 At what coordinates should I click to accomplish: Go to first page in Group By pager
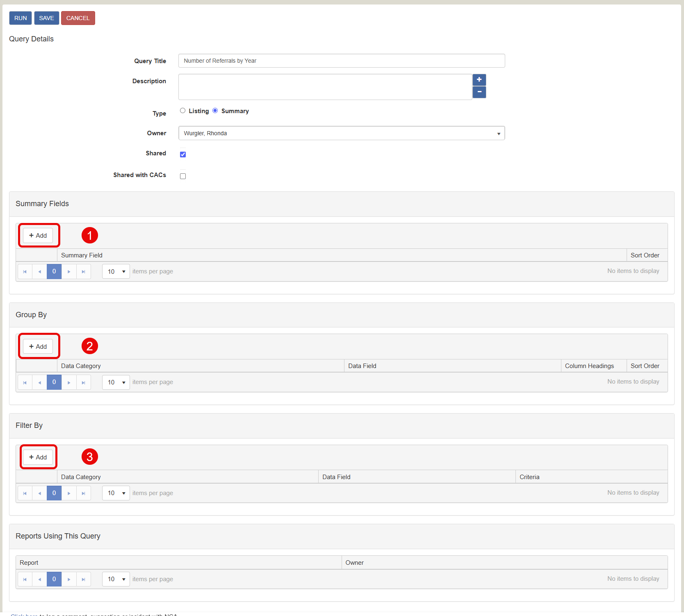tap(25, 382)
